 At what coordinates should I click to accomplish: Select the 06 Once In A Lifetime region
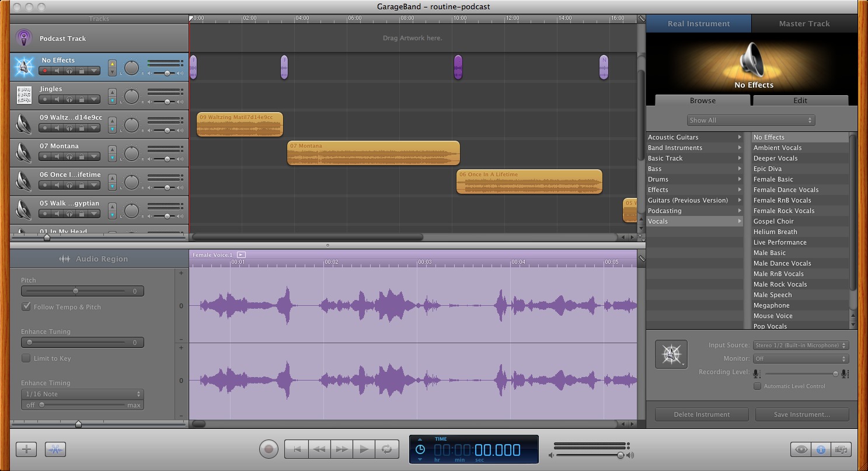pyautogui.click(x=529, y=182)
